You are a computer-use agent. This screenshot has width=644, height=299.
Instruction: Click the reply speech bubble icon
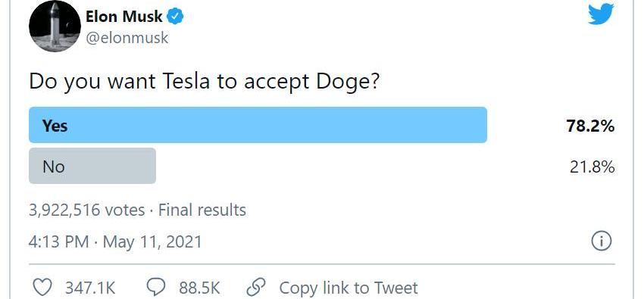(156, 288)
